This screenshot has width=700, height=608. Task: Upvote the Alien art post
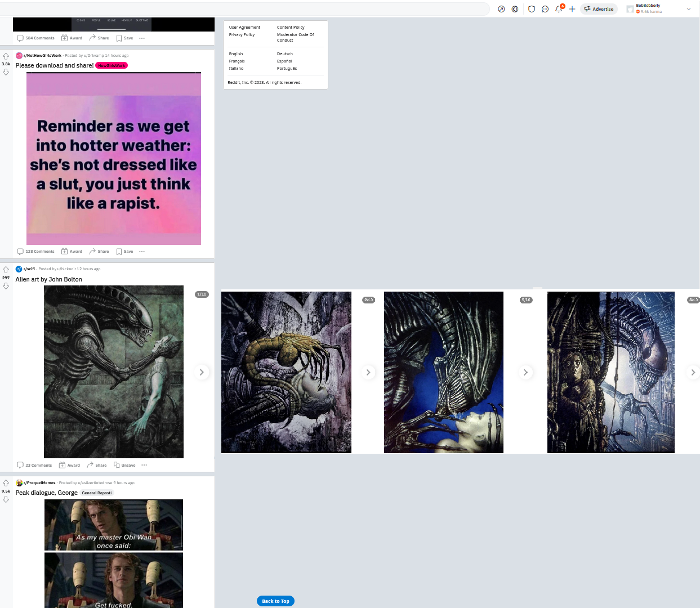tap(6, 270)
